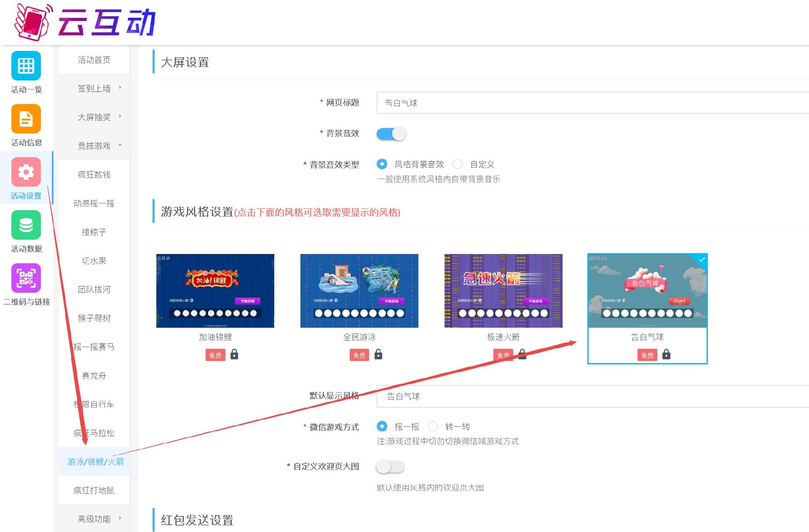Click the 活动信息 document icon

26,119
